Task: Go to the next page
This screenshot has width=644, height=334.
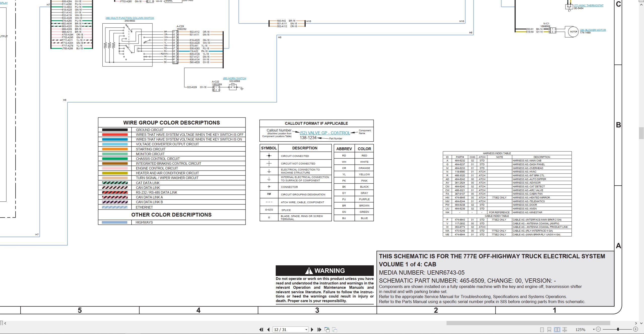Action: pos(312,329)
